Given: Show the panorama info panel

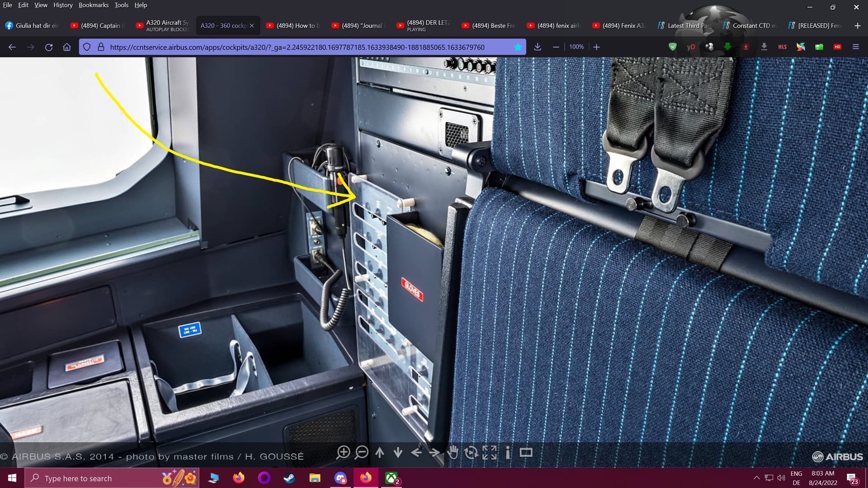Looking at the screenshot, I should 508,452.
